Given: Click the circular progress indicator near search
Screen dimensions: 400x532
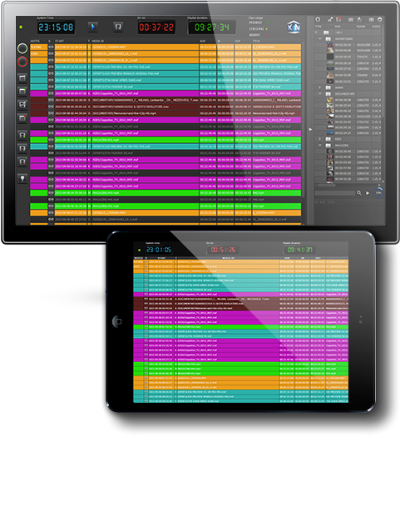Looking at the screenshot, I should (378, 192).
